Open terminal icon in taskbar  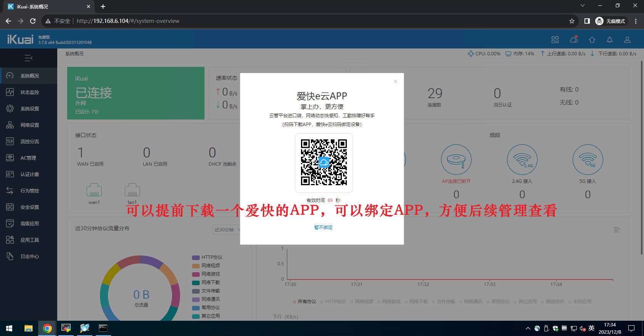[103, 328]
